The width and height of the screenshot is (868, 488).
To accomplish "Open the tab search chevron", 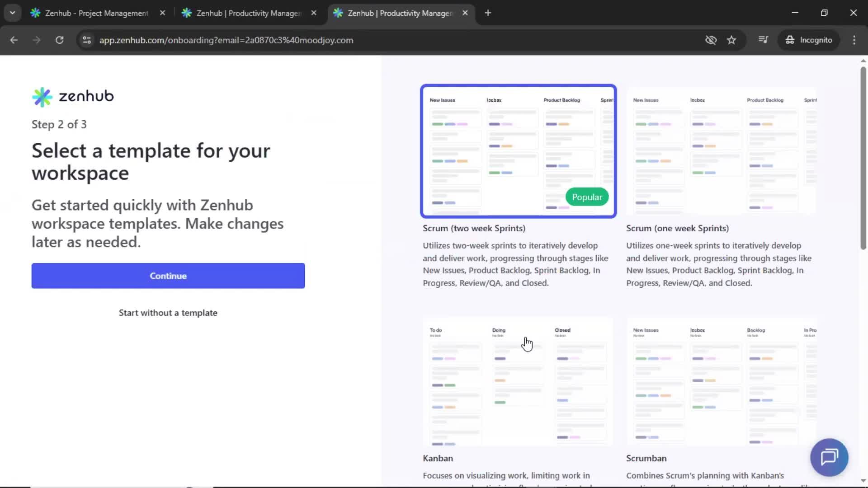I will click(x=12, y=13).
